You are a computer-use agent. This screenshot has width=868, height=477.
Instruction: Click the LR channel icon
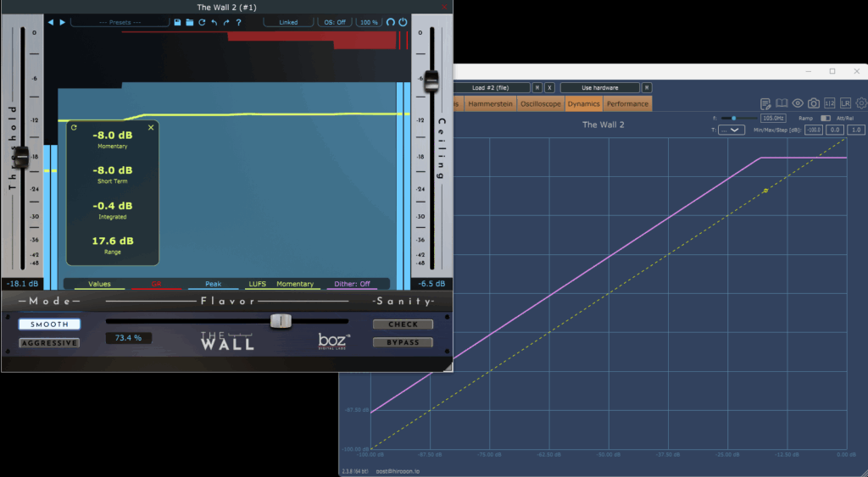(845, 103)
